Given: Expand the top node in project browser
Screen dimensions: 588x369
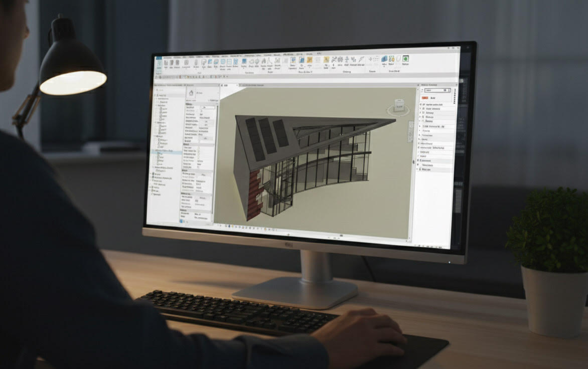Looking at the screenshot, I should (155, 94).
